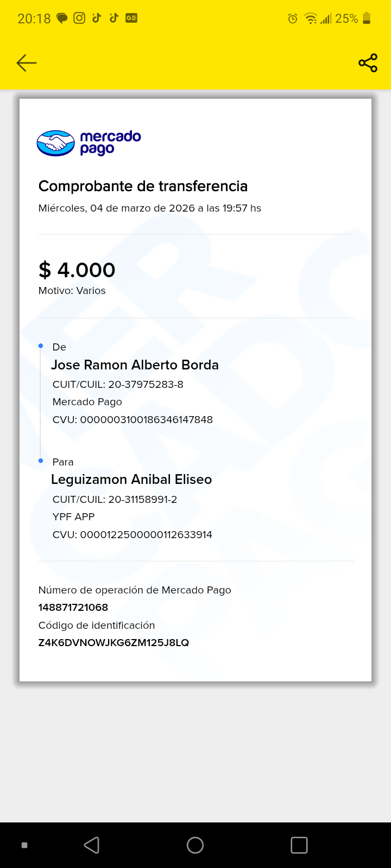The height and width of the screenshot is (868, 391).
Task: Tap the Instagram notification icon in status bar
Action: tap(79, 18)
